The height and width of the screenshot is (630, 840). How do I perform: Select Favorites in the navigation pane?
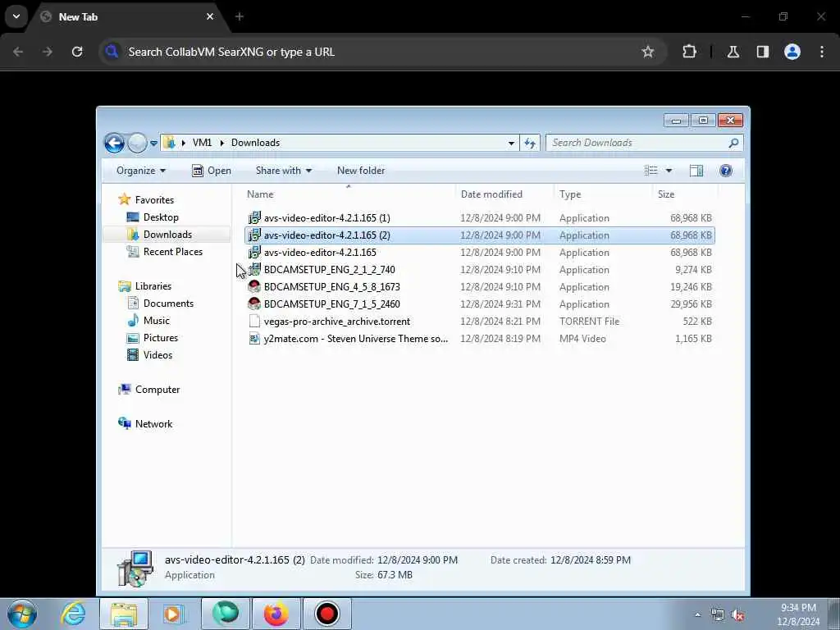[x=146, y=199]
